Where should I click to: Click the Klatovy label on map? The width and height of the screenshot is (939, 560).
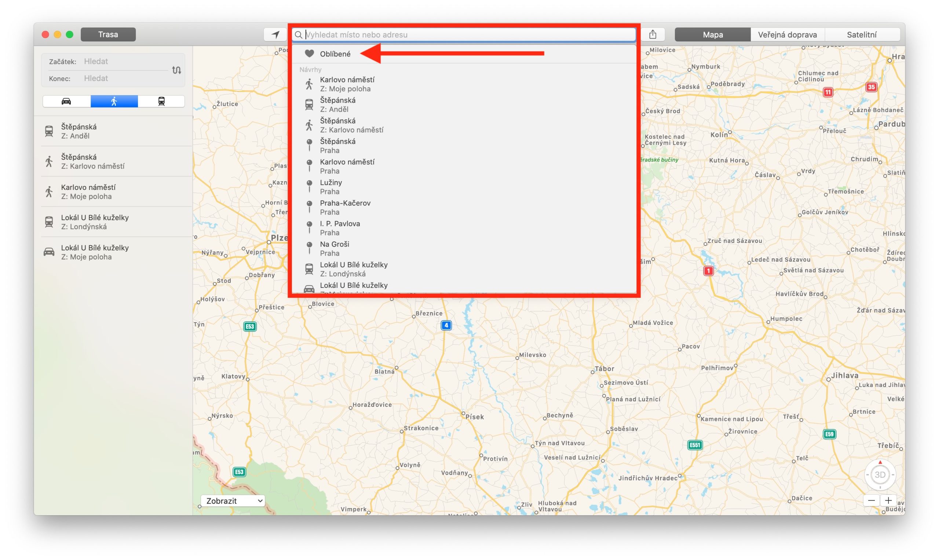[x=233, y=376]
